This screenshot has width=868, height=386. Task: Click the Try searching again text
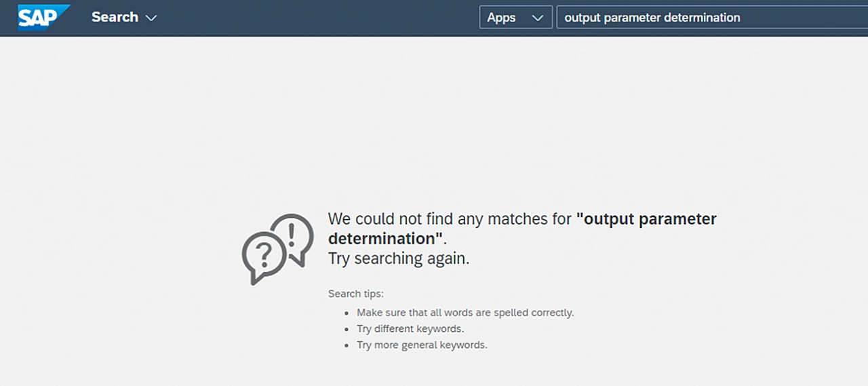click(399, 258)
